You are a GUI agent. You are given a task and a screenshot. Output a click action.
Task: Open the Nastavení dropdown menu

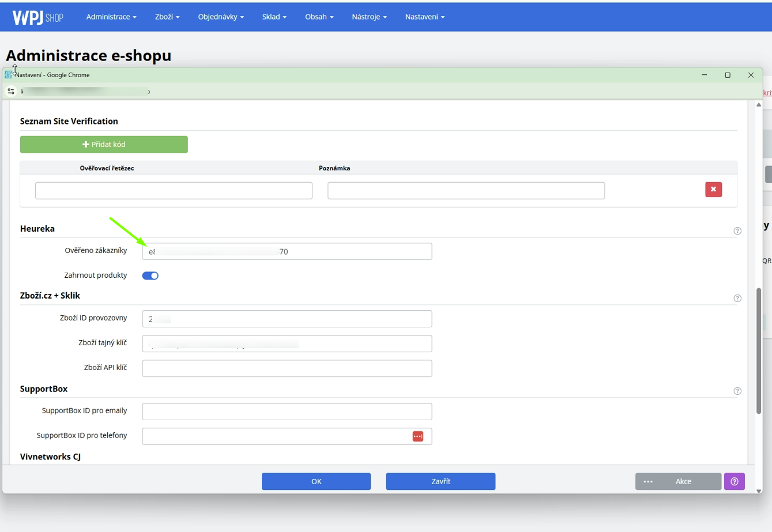coord(424,17)
